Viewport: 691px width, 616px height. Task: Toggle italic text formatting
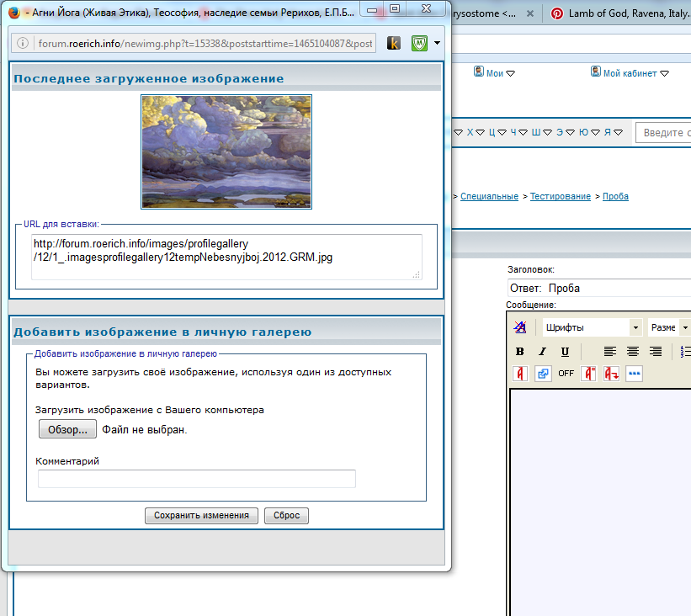point(543,352)
